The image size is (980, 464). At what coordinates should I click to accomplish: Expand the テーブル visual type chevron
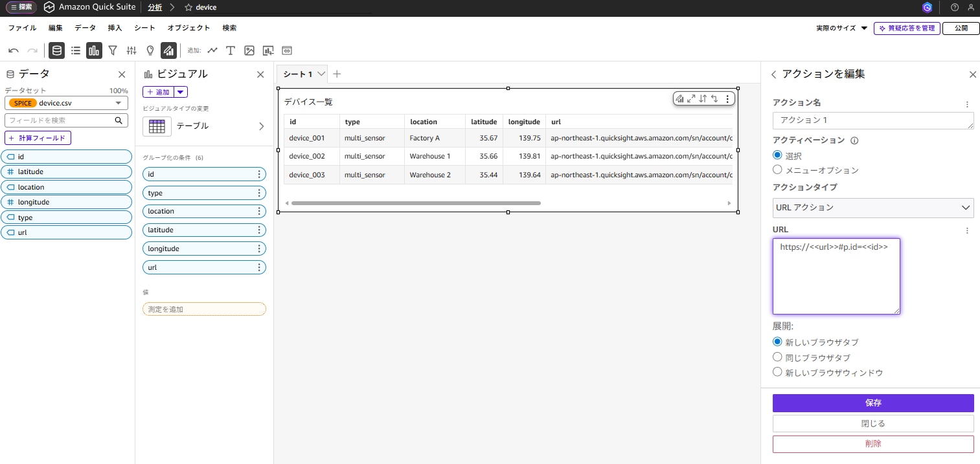pos(261,126)
